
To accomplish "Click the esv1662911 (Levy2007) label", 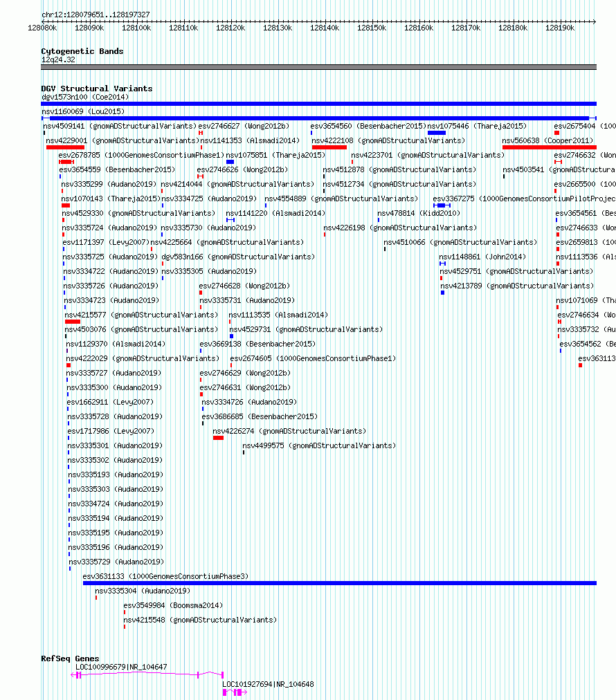I will [x=110, y=403].
